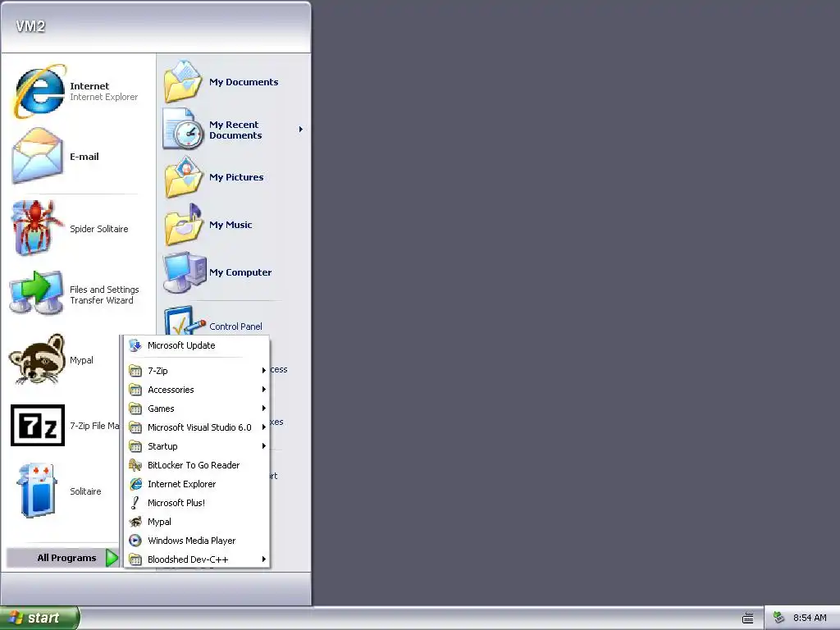The image size is (840, 630).
Task: Click the E-mail envelope icon
Action: point(38,156)
